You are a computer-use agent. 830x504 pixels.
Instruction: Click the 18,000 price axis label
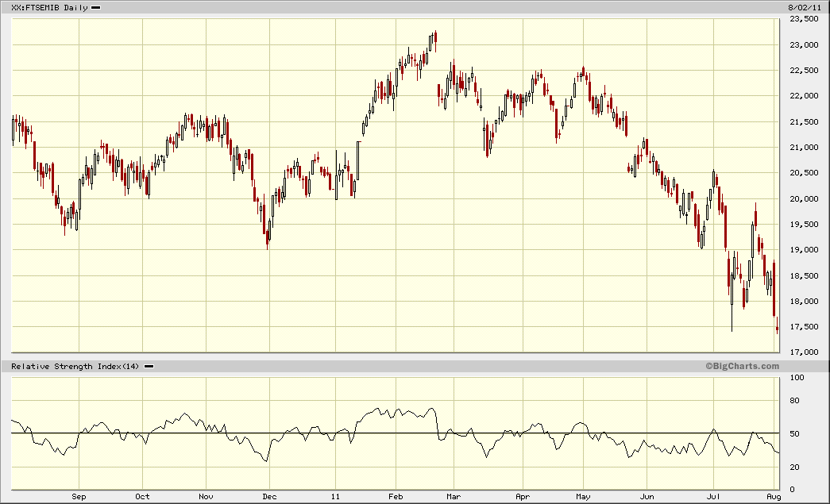pyautogui.click(x=804, y=301)
